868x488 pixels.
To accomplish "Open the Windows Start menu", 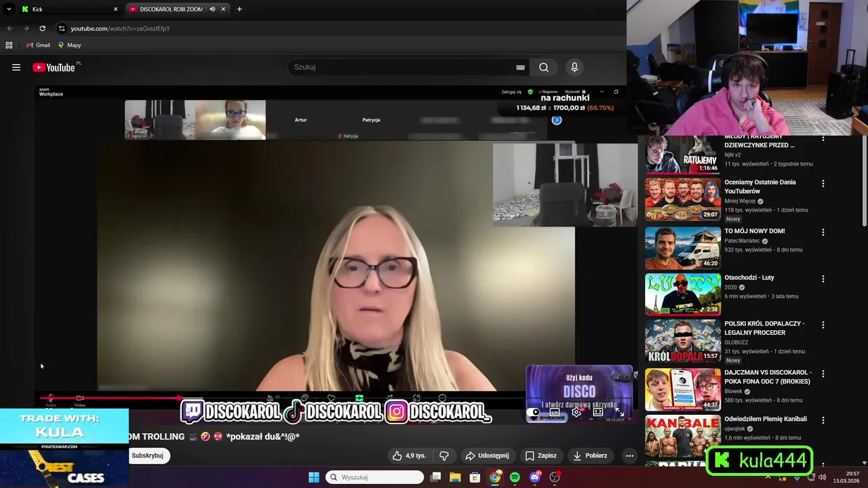I will click(314, 477).
